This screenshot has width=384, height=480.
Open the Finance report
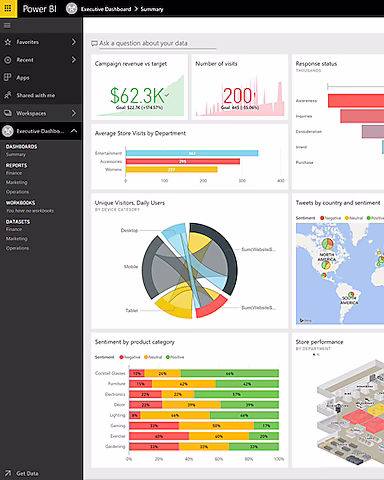[x=14, y=173]
